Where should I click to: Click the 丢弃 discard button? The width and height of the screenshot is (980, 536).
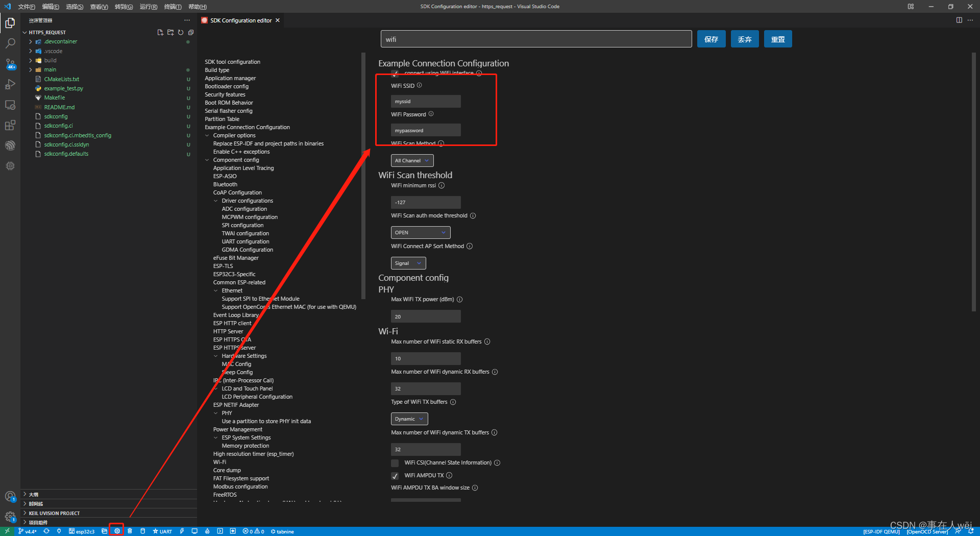[x=745, y=39]
